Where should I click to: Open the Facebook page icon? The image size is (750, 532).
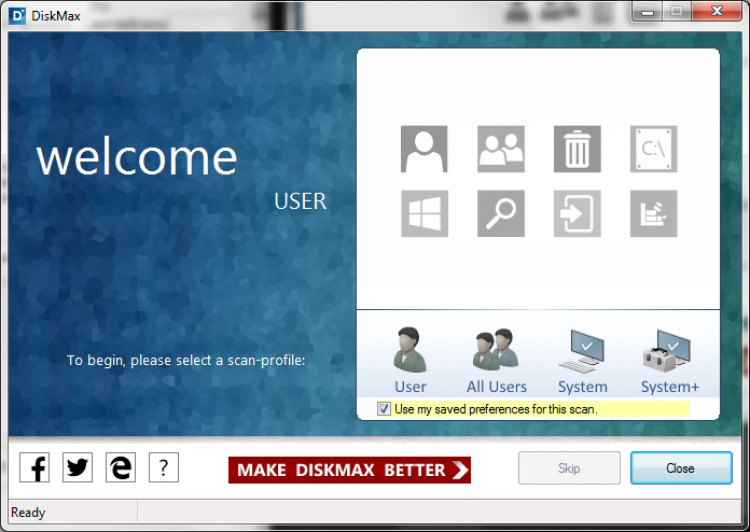(x=34, y=467)
